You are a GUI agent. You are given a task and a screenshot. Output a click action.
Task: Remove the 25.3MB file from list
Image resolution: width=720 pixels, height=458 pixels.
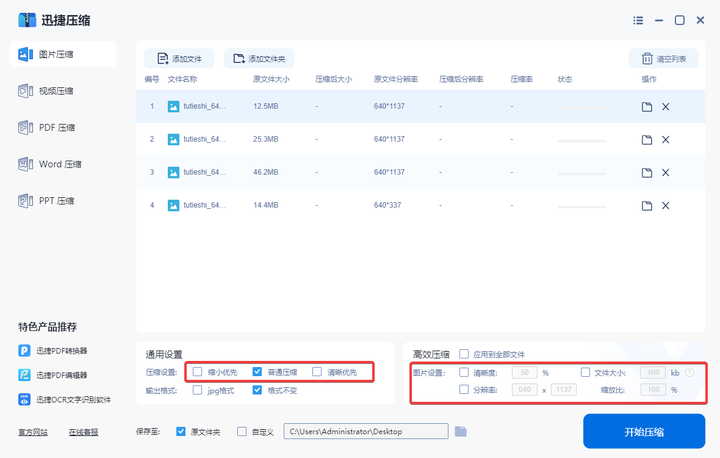665,140
